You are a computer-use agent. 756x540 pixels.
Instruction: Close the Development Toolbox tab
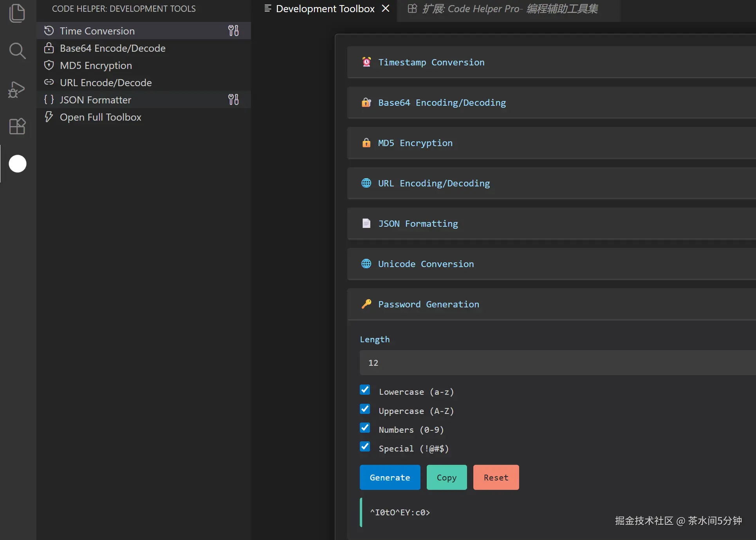386,8
